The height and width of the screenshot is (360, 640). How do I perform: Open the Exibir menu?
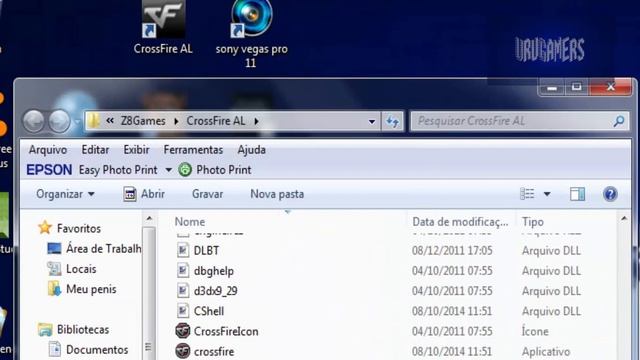pyautogui.click(x=136, y=150)
